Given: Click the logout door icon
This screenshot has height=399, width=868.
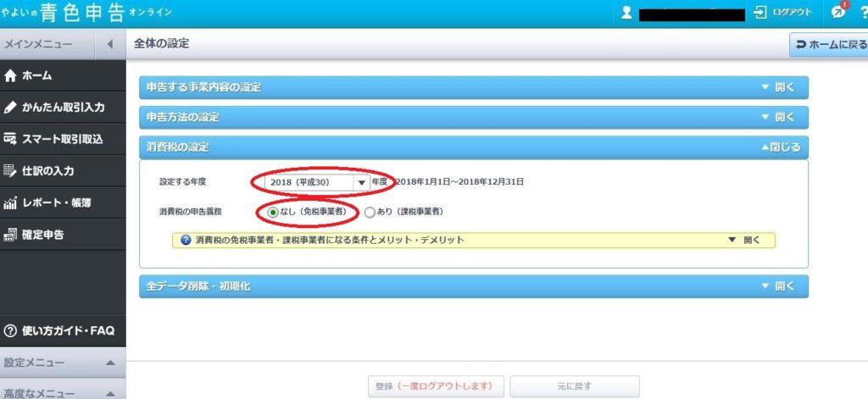Looking at the screenshot, I should click(760, 12).
